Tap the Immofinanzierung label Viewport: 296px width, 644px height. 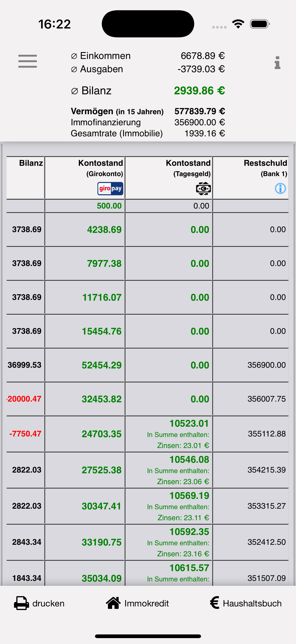[106, 122]
